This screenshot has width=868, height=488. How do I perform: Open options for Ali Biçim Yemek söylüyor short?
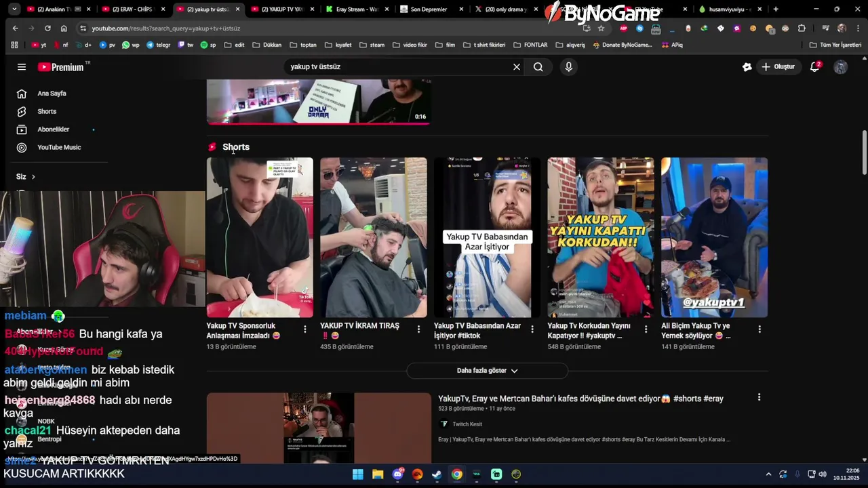(x=759, y=329)
